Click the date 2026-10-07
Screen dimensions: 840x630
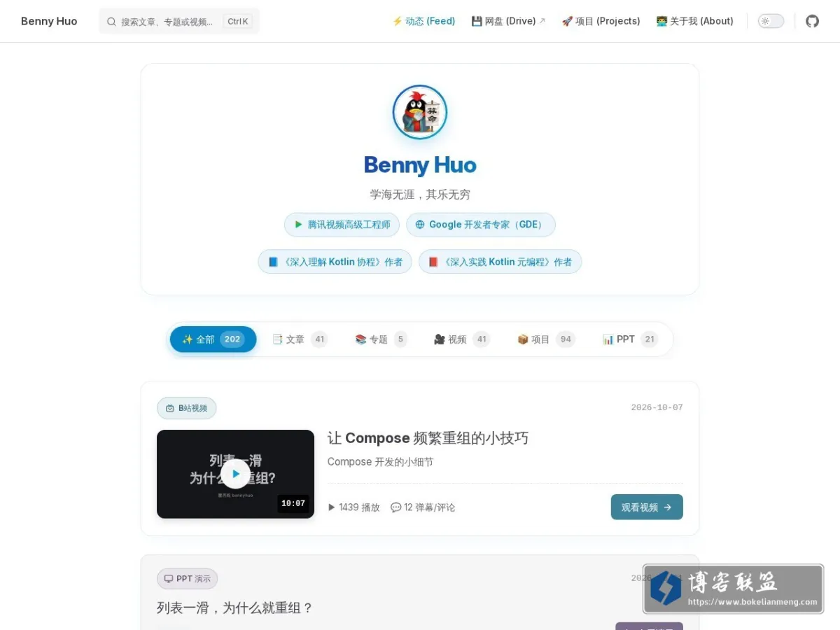tap(657, 407)
